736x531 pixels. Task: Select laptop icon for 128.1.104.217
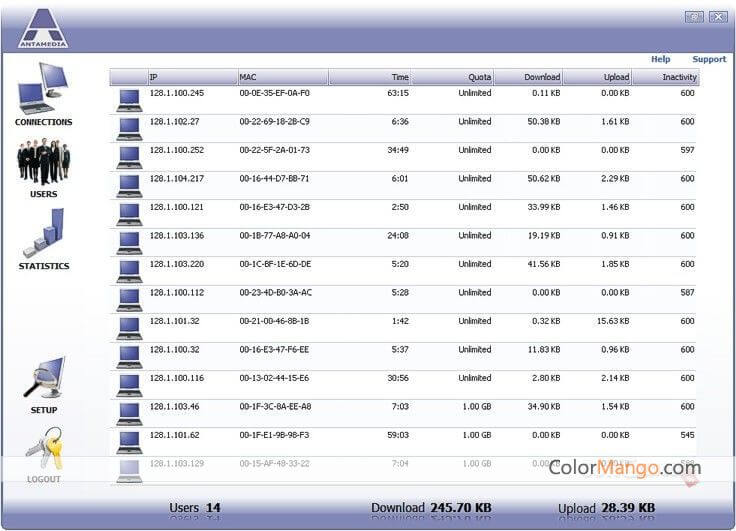tap(129, 184)
